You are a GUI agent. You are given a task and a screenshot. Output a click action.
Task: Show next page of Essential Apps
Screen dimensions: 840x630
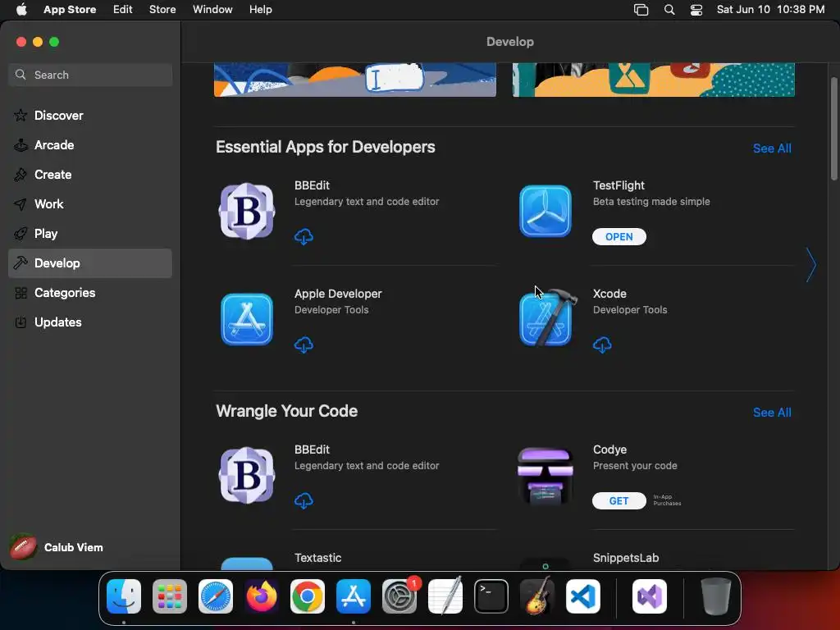[811, 265]
